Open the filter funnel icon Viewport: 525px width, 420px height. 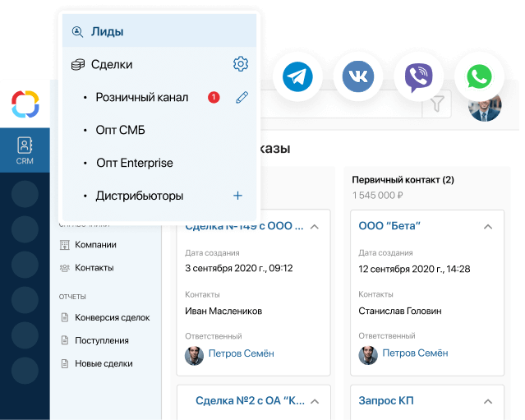(439, 104)
